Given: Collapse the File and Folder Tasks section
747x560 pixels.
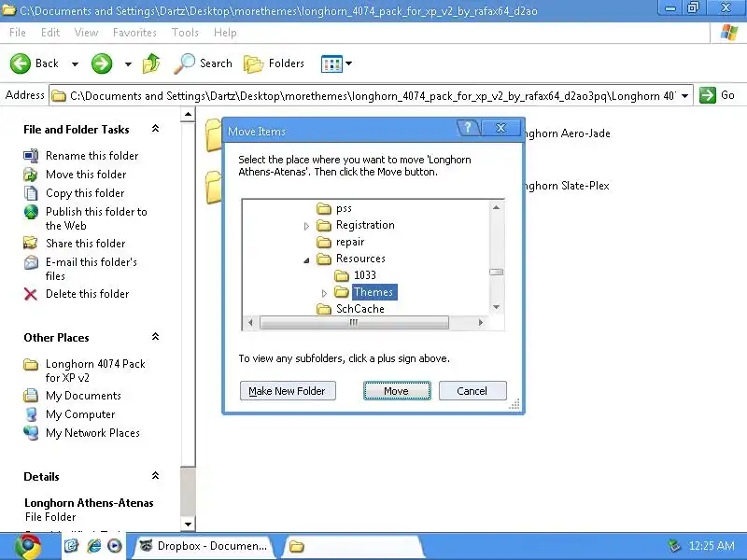Looking at the screenshot, I should 155,129.
